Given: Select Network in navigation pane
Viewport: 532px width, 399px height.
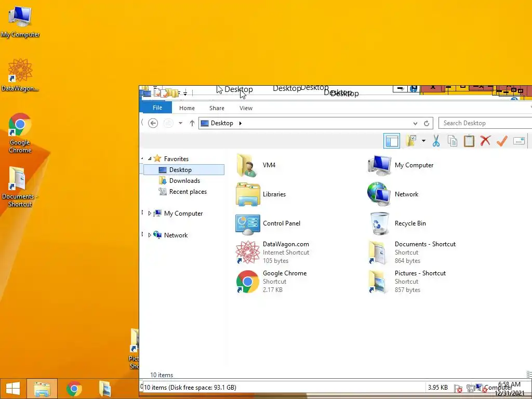Looking at the screenshot, I should [176, 235].
